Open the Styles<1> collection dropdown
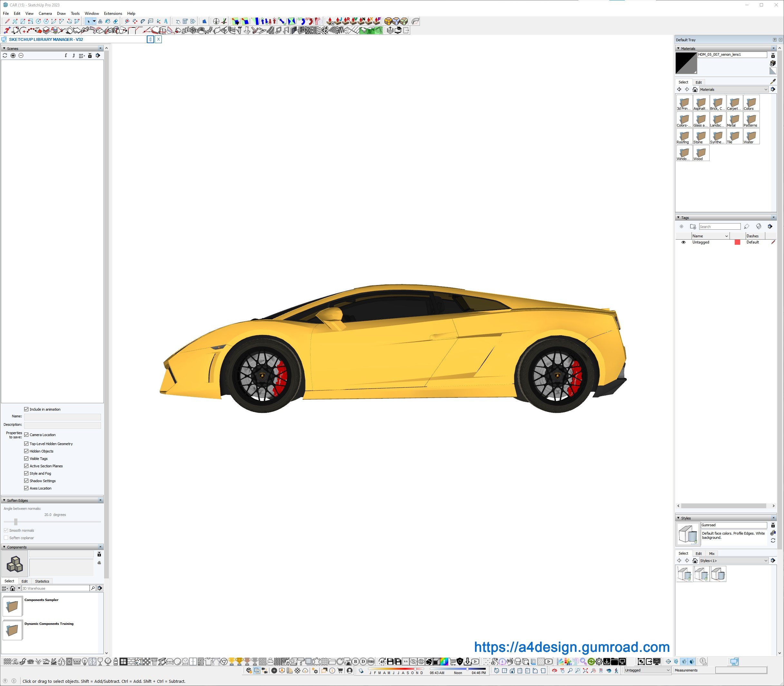Image resolution: width=784 pixels, height=686 pixels. 766,560
